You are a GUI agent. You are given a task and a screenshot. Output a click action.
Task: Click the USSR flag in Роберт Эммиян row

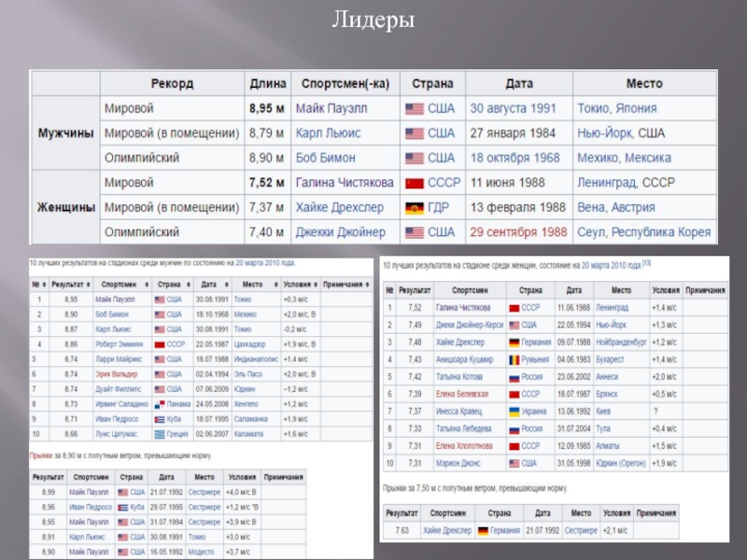point(160,344)
